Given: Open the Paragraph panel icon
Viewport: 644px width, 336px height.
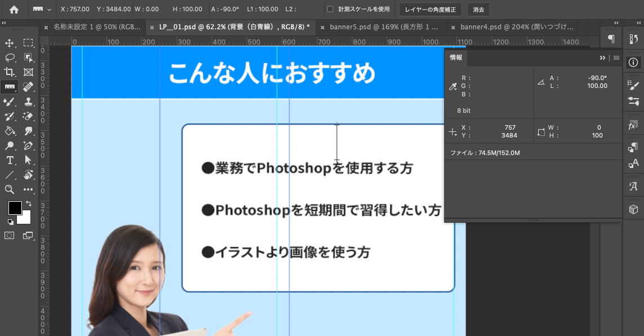Looking at the screenshot, I should pos(611,39).
